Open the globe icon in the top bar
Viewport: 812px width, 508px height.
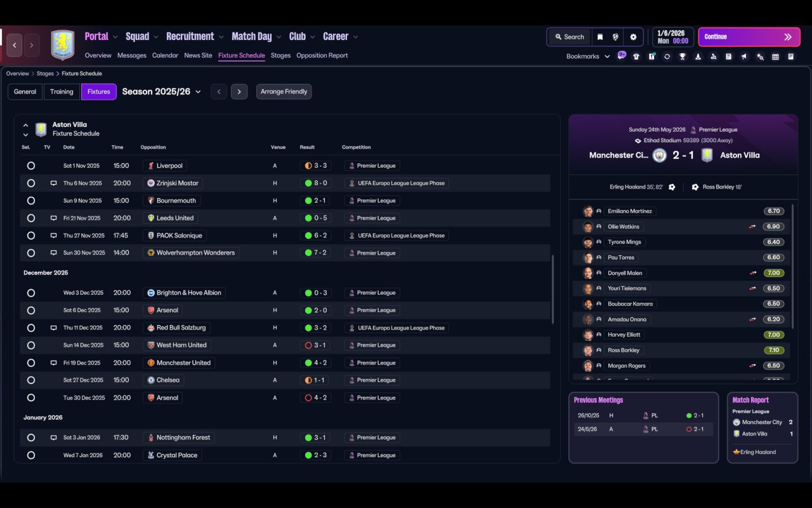click(x=615, y=37)
